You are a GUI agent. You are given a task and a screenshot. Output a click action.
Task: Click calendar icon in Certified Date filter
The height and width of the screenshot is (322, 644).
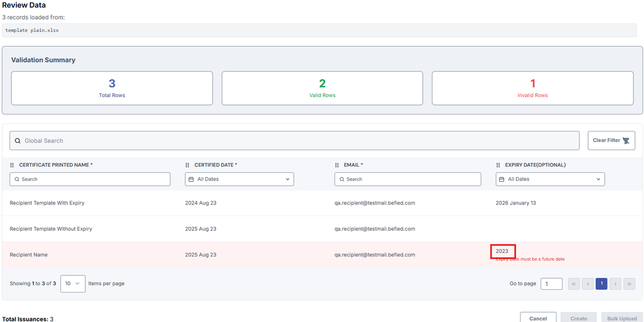[192, 179]
